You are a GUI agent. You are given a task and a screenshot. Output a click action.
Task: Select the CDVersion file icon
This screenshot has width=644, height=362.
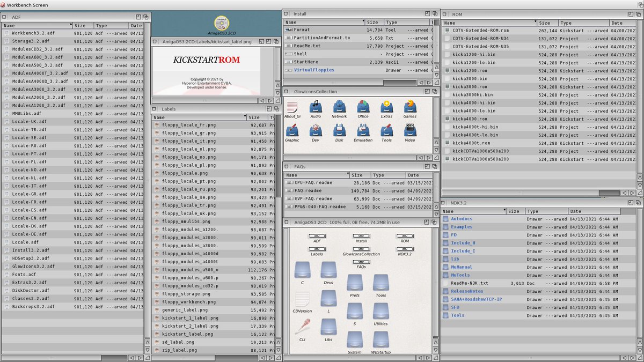click(302, 299)
